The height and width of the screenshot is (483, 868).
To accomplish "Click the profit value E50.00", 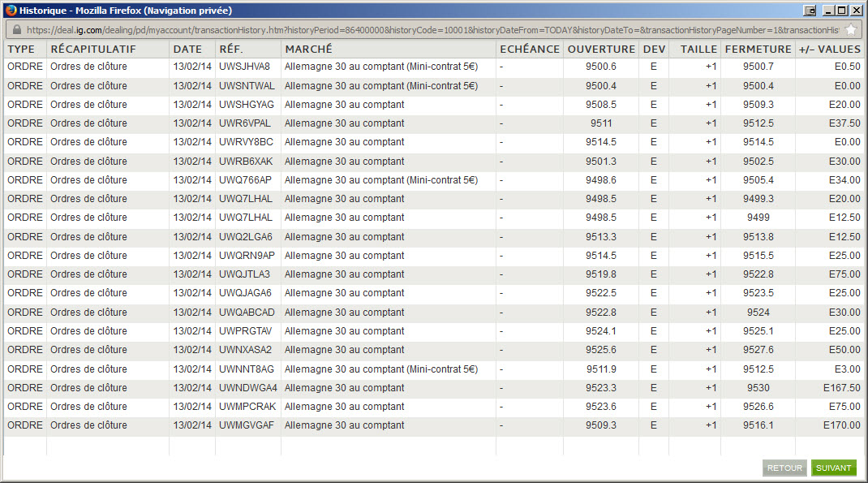I will click(844, 350).
